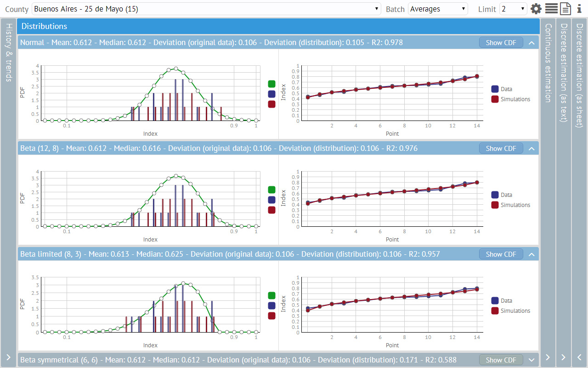Toggle red legend swatch in Normal PDF chart
Image resolution: width=588 pixels, height=368 pixels.
pos(271,104)
